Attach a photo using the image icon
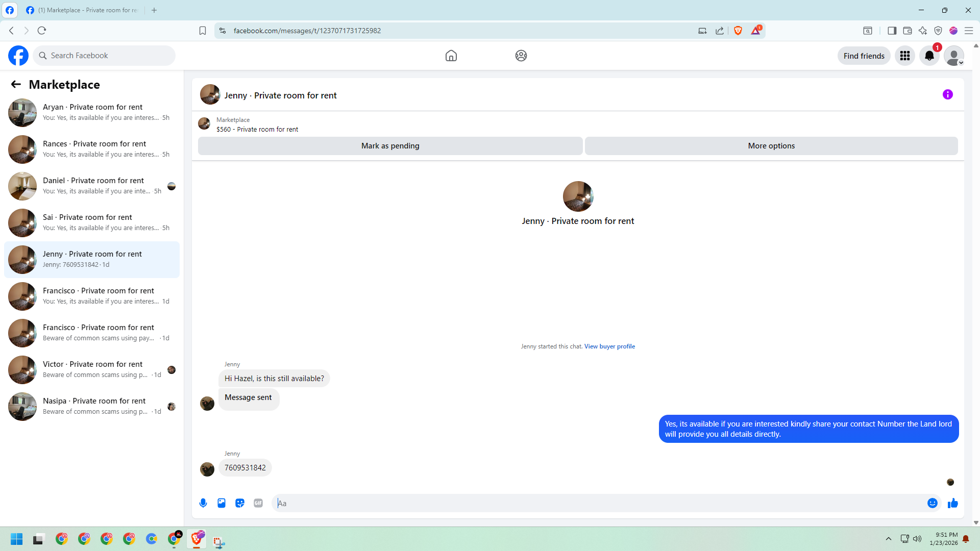The height and width of the screenshot is (551, 980). [222, 503]
